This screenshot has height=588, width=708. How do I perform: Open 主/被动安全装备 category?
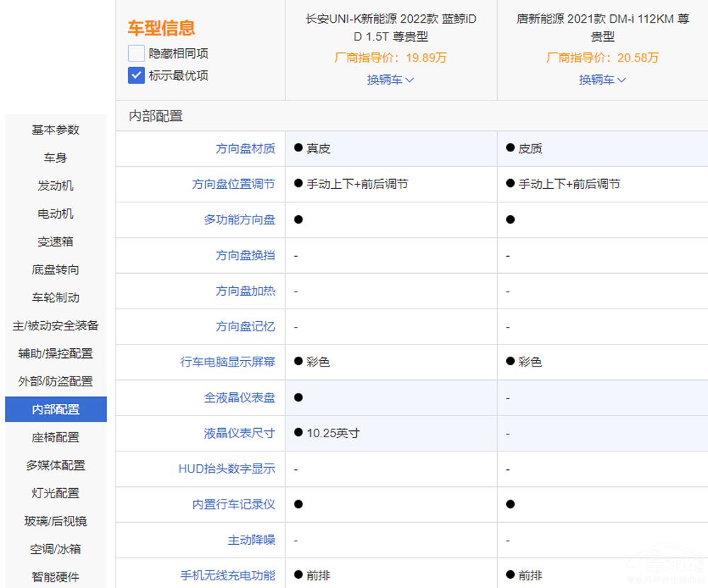pos(55,325)
